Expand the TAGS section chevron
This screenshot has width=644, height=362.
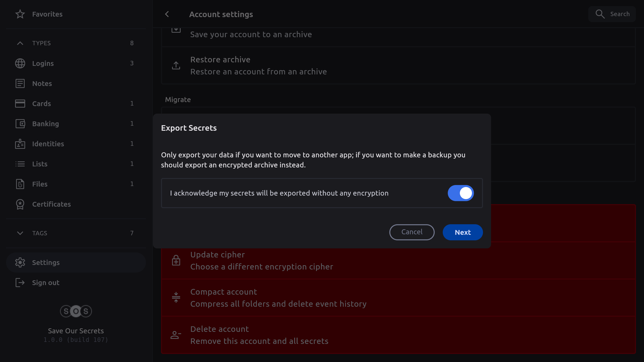[20, 233]
